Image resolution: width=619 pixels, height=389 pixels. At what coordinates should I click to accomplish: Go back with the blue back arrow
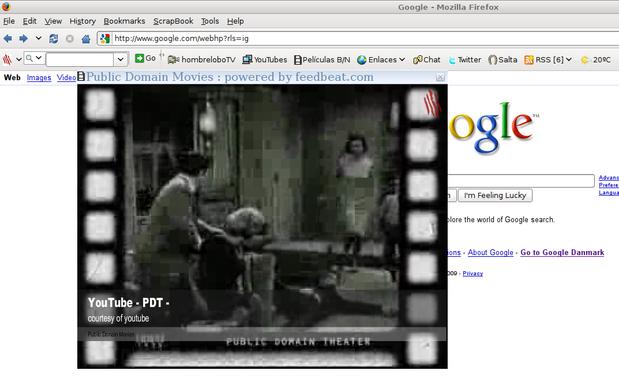pyautogui.click(x=8, y=38)
